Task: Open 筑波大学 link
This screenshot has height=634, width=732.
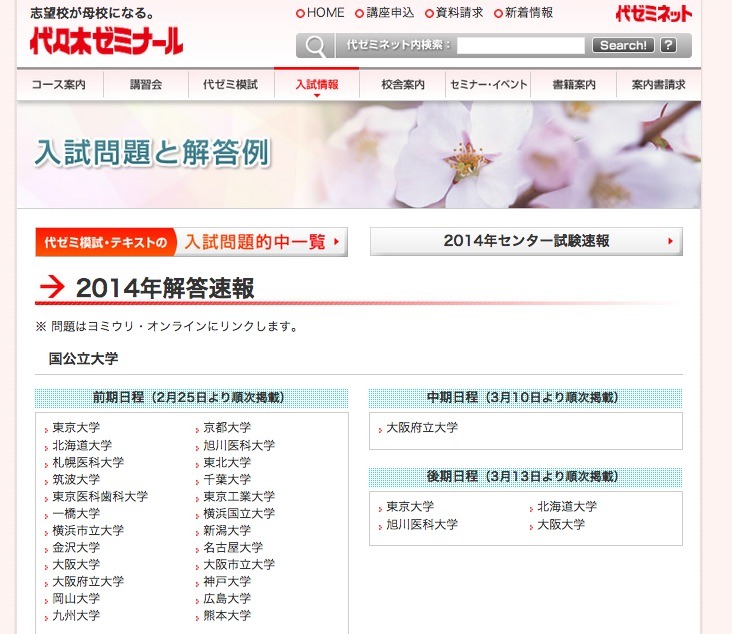Action: pos(76,479)
